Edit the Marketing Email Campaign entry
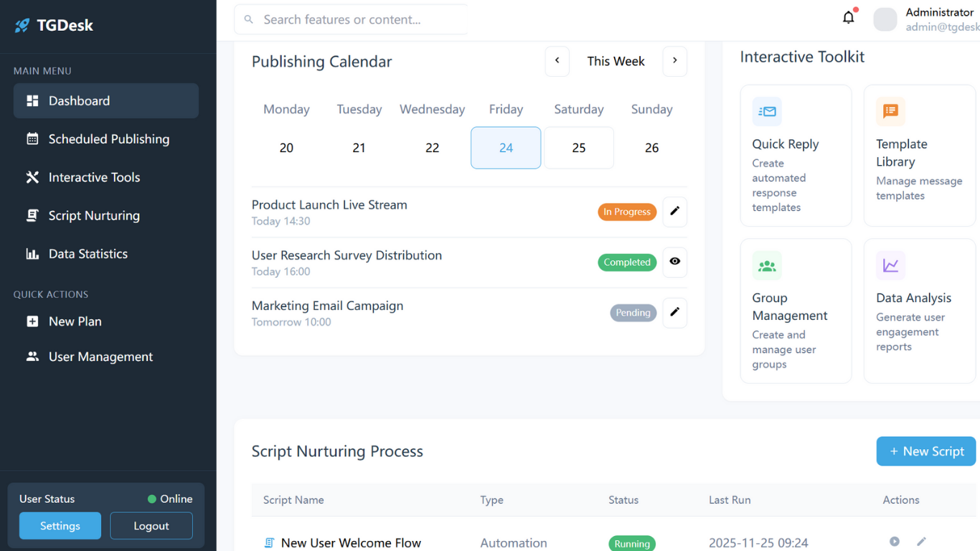The height and width of the screenshot is (551, 980). [x=674, y=313]
